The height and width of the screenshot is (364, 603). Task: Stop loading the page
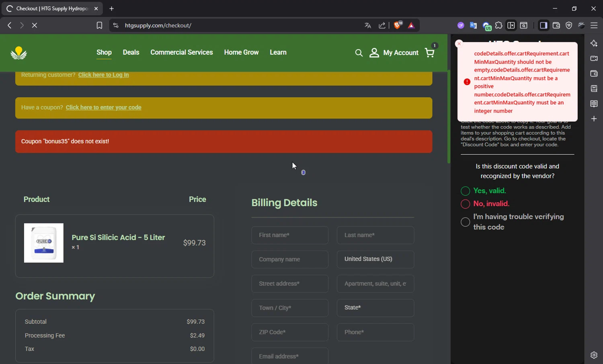pyautogui.click(x=35, y=25)
